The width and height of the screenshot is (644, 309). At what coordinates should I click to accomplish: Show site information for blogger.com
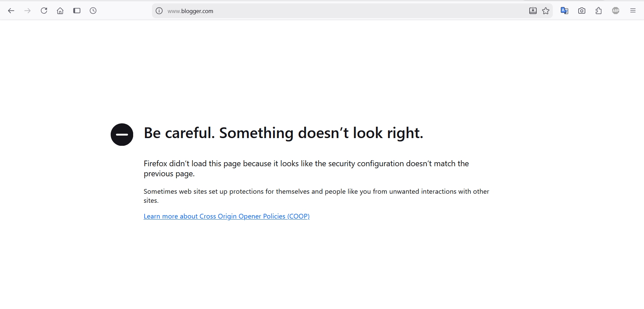pos(159,11)
